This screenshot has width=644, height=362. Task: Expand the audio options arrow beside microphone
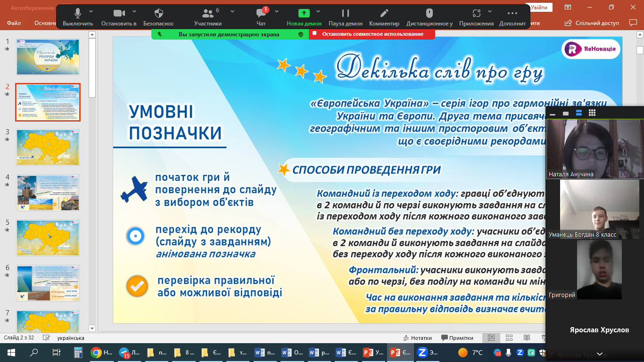coord(91,11)
